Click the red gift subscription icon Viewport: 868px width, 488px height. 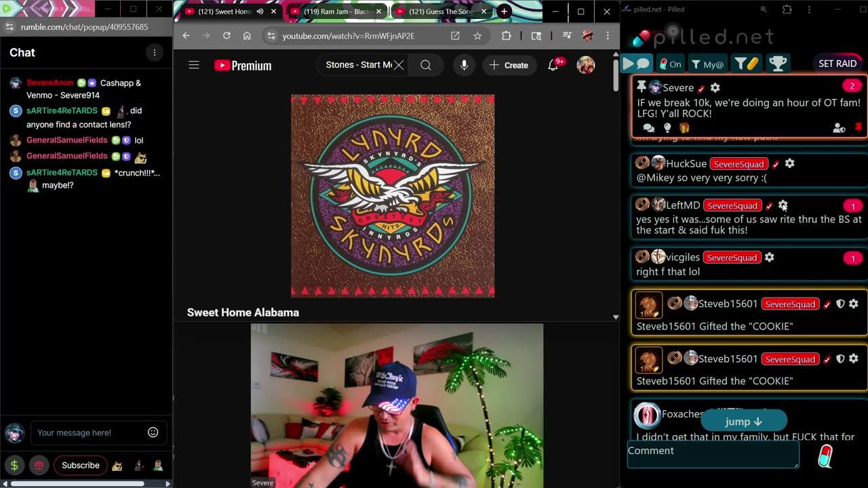39,465
